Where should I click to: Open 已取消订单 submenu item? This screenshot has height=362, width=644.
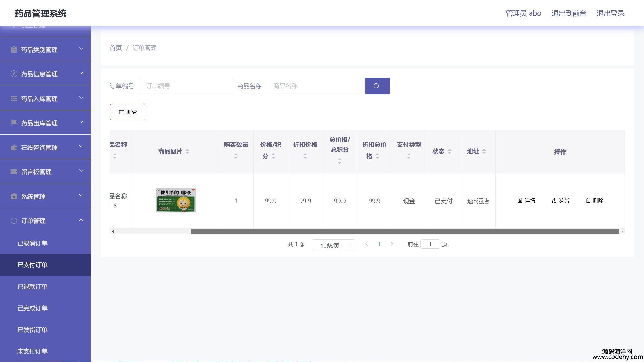[x=45, y=243]
